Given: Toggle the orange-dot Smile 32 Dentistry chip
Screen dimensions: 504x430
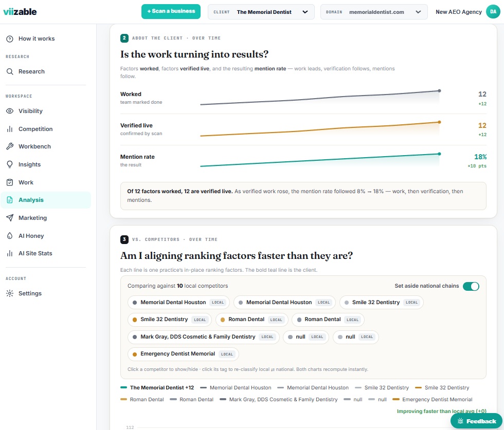Looking at the screenshot, I should pyautogui.click(x=170, y=320).
